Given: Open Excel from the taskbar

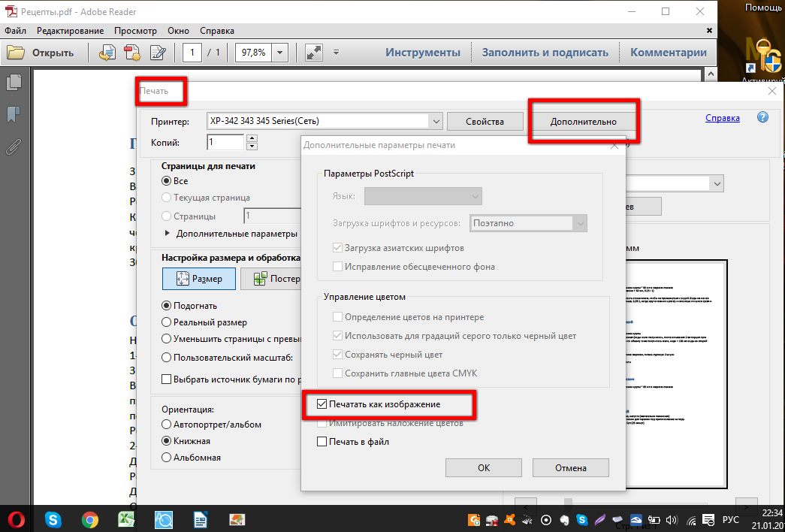Looking at the screenshot, I should (x=126, y=519).
